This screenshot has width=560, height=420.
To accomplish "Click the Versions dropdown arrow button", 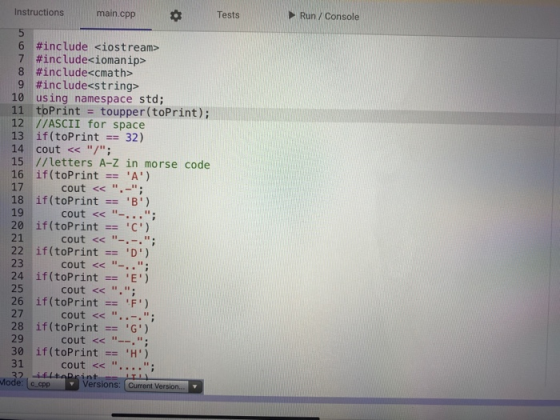I will [x=195, y=386].
